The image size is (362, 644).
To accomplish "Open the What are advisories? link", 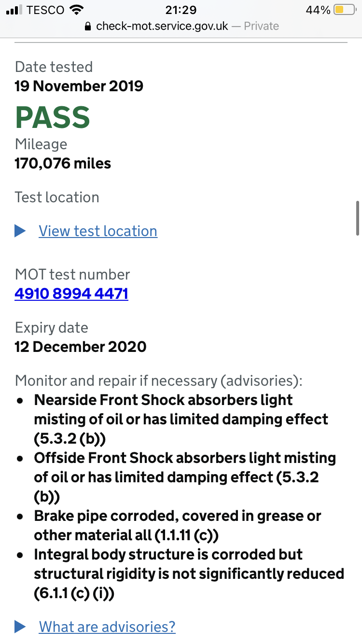I will click(107, 627).
